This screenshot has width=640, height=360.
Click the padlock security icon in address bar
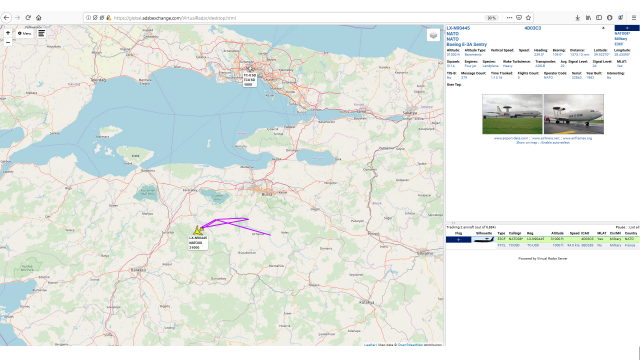pyautogui.click(x=109, y=18)
